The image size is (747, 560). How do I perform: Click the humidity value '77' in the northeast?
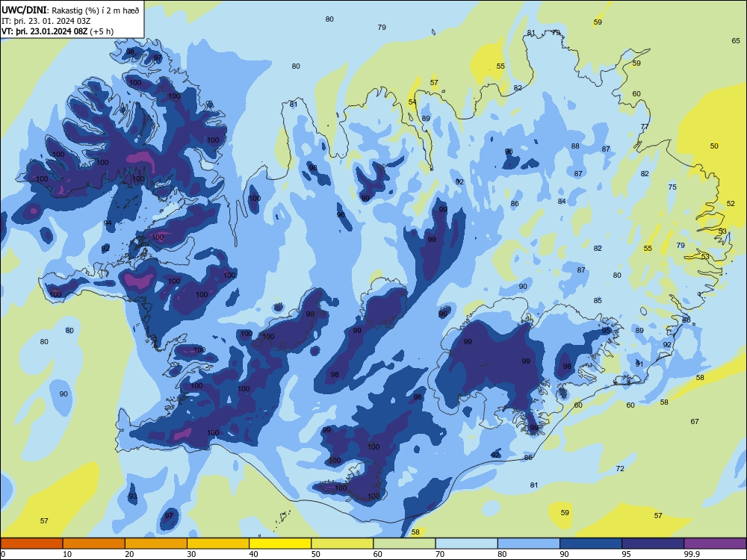645,127
